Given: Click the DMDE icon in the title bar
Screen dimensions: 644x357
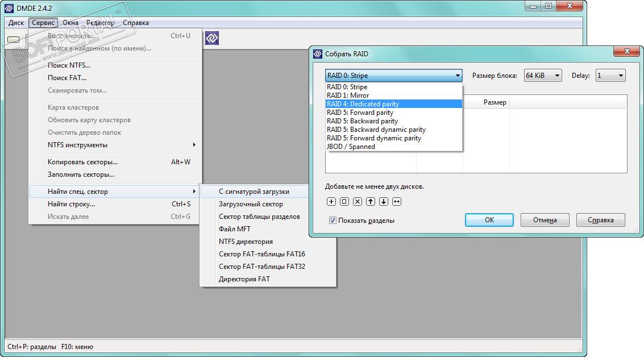Looking at the screenshot, I should coord(9,8).
